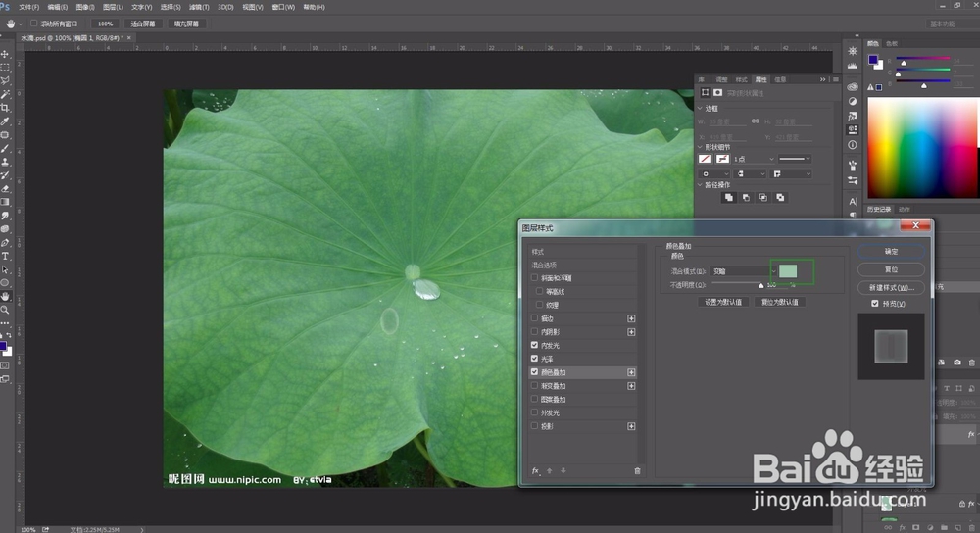Screen dimensions: 980x533
Task: Collapse the 形状细节 section
Action: tap(700, 148)
